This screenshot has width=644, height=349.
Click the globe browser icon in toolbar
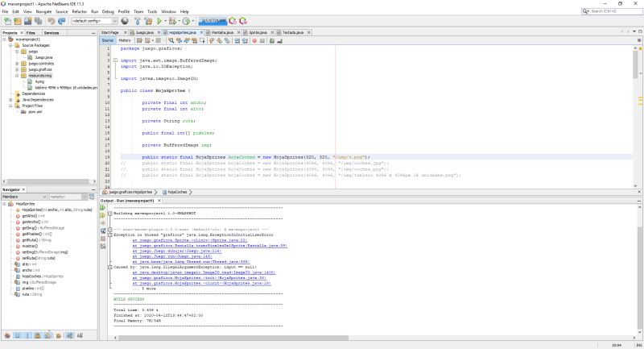125,21
